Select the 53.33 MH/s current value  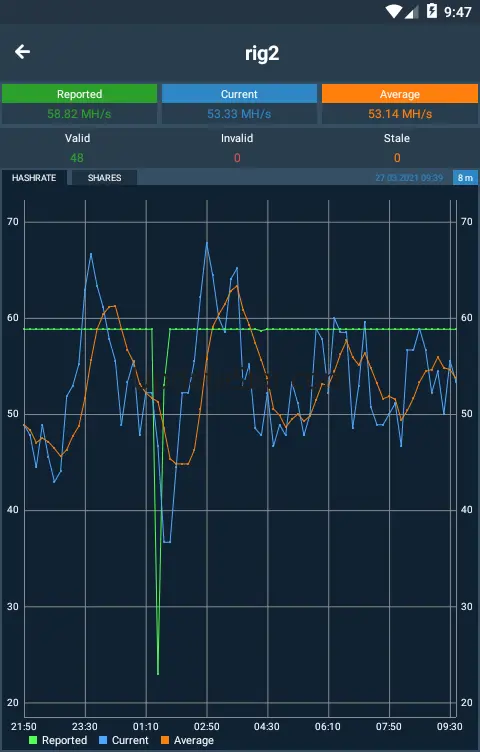[x=239, y=114]
